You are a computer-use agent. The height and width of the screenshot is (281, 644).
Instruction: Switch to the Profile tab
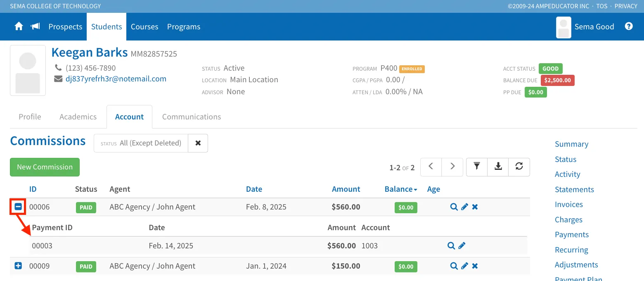30,117
